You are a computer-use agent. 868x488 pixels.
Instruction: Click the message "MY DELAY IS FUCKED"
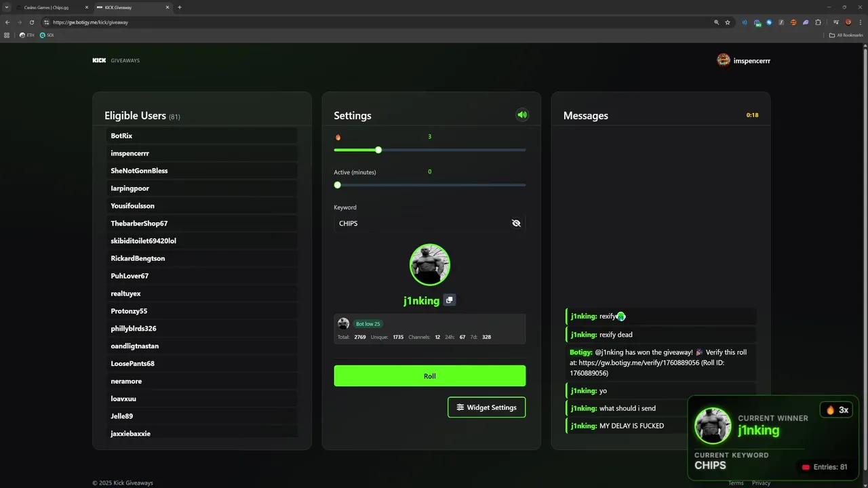(x=660, y=426)
